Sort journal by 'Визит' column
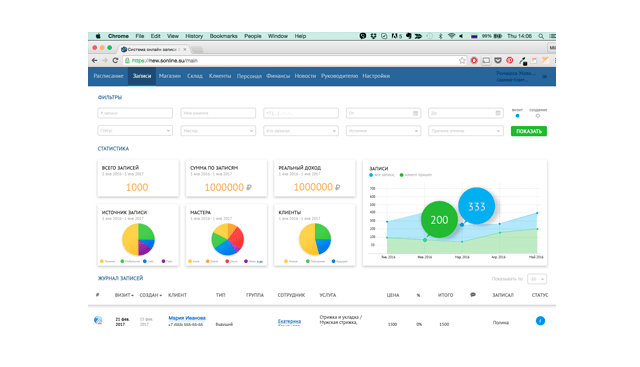This screenshot has width=640, height=367. click(x=124, y=295)
